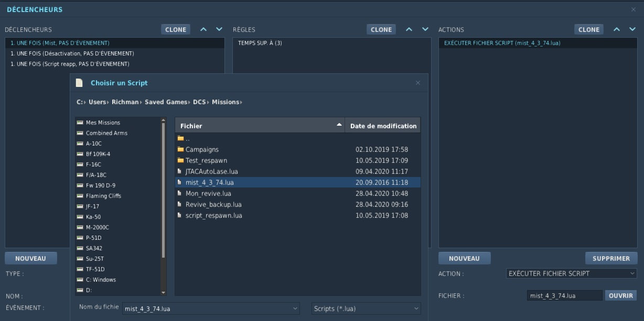The width and height of the screenshot is (644, 321).
Task: Sort by Date de modification column
Action: point(383,126)
